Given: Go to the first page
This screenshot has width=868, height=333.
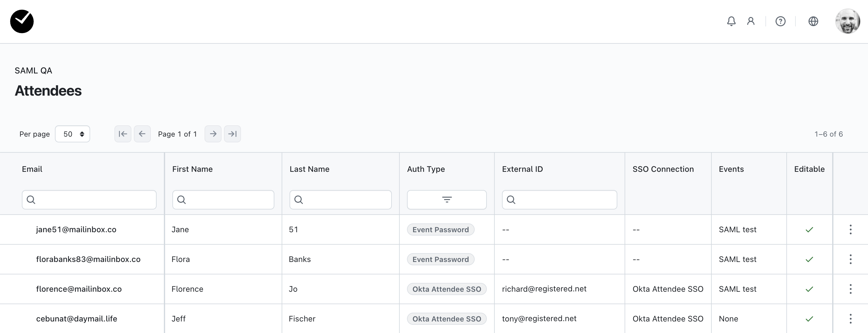Looking at the screenshot, I should point(123,134).
